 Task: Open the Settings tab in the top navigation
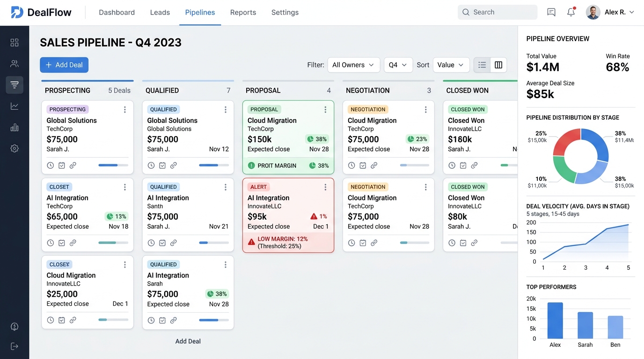pyautogui.click(x=285, y=13)
